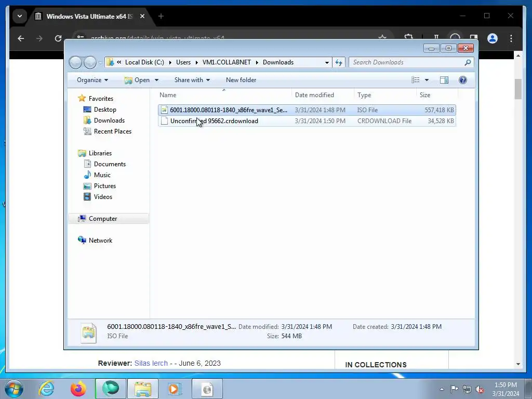Open Chrome tab search dropdown arrow

20,16
